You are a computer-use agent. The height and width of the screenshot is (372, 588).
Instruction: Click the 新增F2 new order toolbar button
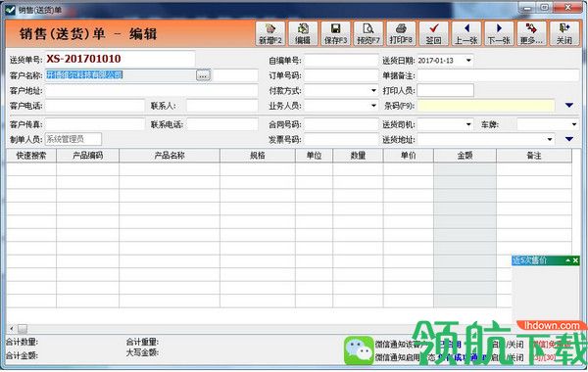[x=270, y=33]
